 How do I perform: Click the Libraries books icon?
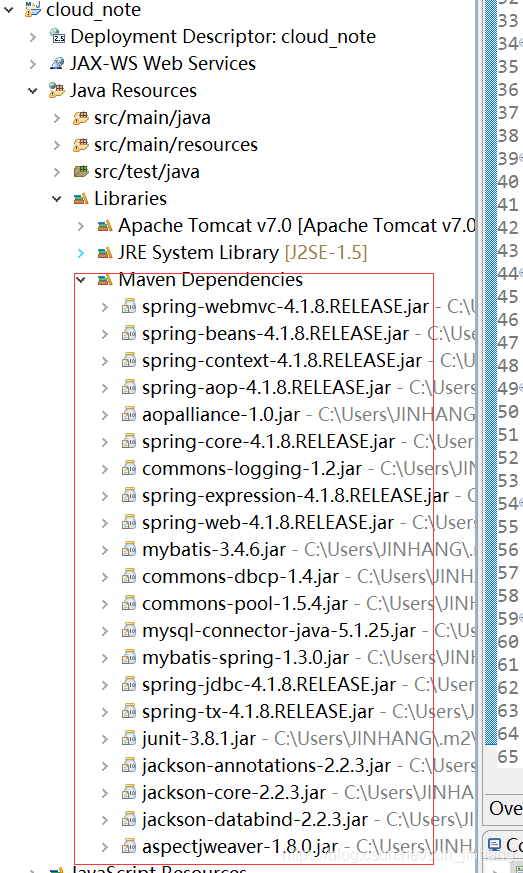pyautogui.click(x=81, y=199)
